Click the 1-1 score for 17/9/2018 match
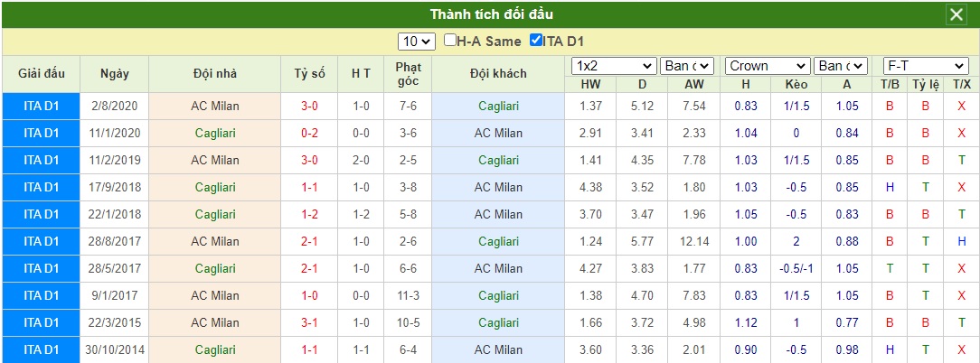Viewport: 980px width, 363px height. click(309, 187)
